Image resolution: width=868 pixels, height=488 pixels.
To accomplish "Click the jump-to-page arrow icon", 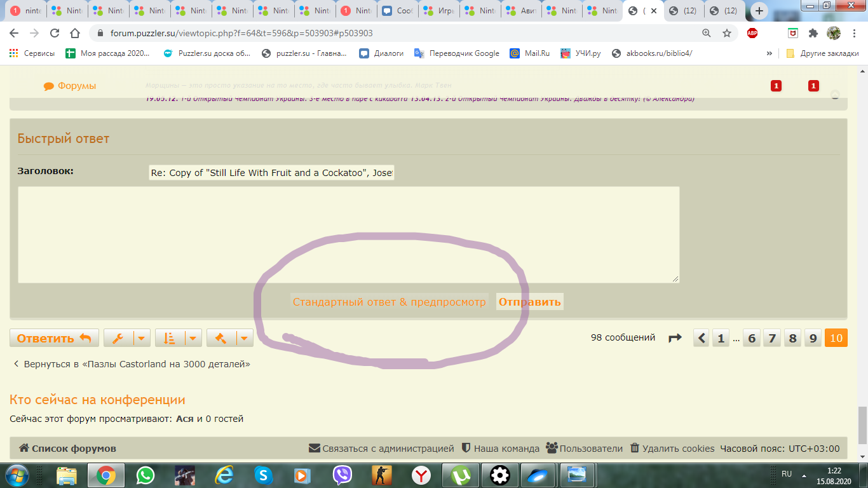I will click(675, 338).
